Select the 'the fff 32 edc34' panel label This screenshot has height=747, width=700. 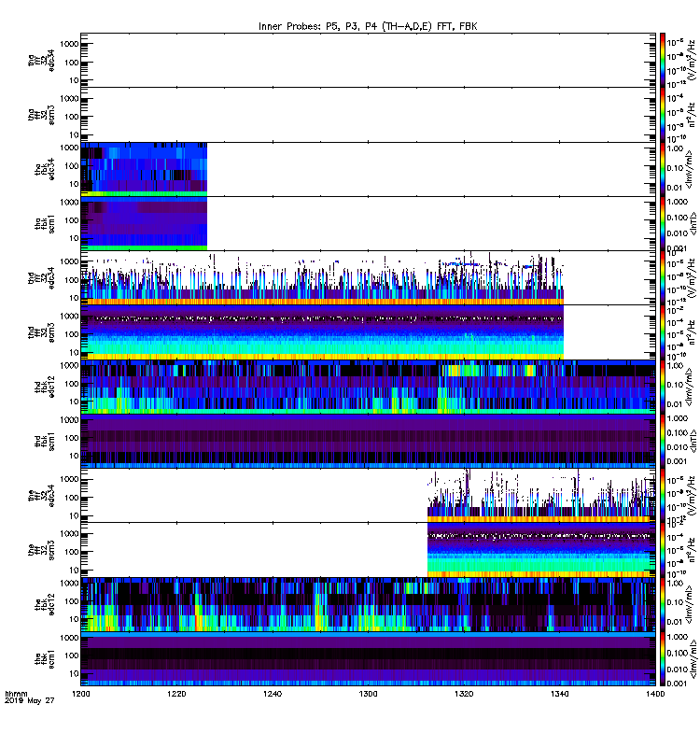[x=41, y=496]
